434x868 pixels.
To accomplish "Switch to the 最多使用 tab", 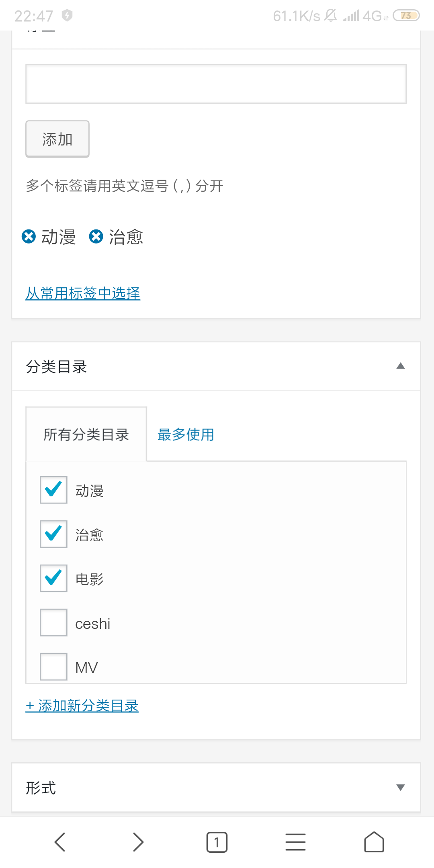I will click(x=186, y=434).
